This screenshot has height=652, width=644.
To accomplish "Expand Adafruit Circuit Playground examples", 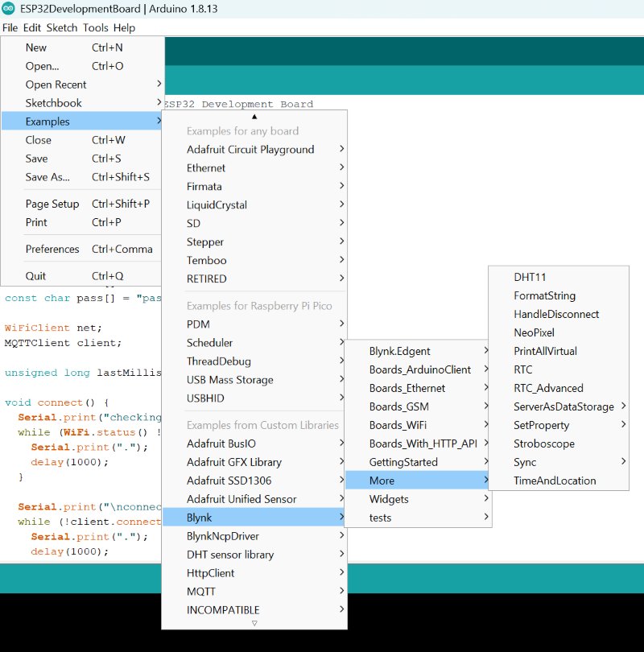I will click(254, 149).
